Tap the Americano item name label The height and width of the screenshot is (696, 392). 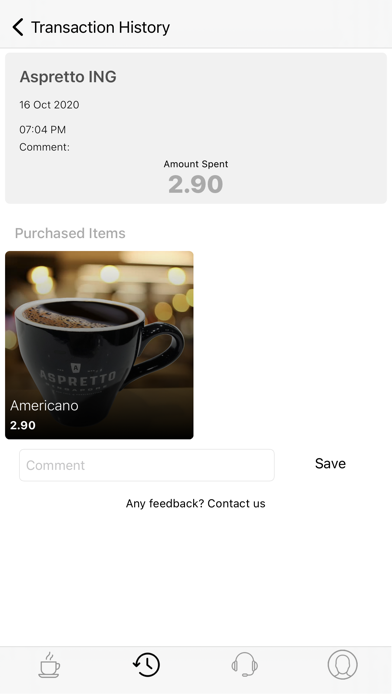(x=44, y=405)
